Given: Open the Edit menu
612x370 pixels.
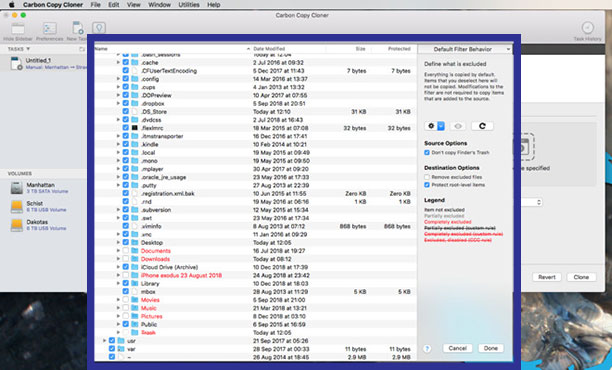Looking at the screenshot, I should coord(114,5).
